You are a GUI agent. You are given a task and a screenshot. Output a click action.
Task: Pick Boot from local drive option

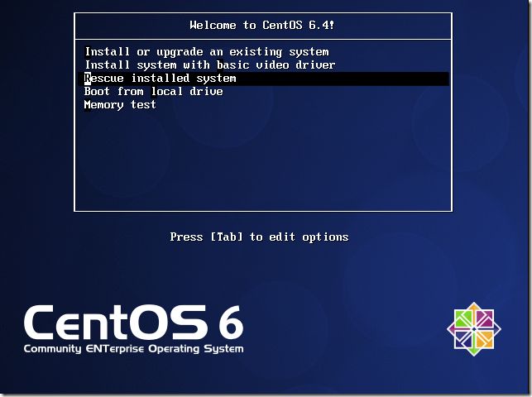click(x=153, y=91)
